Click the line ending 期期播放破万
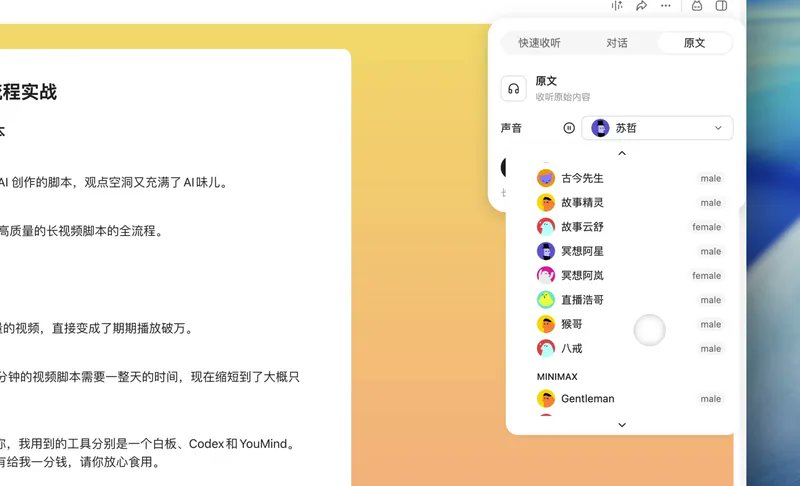The width and height of the screenshot is (800, 486). (x=97, y=328)
